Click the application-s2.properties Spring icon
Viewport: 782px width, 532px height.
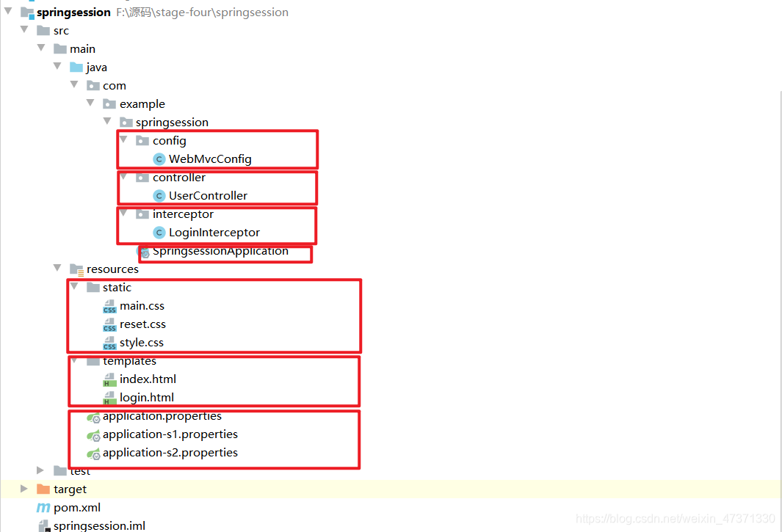coord(94,454)
